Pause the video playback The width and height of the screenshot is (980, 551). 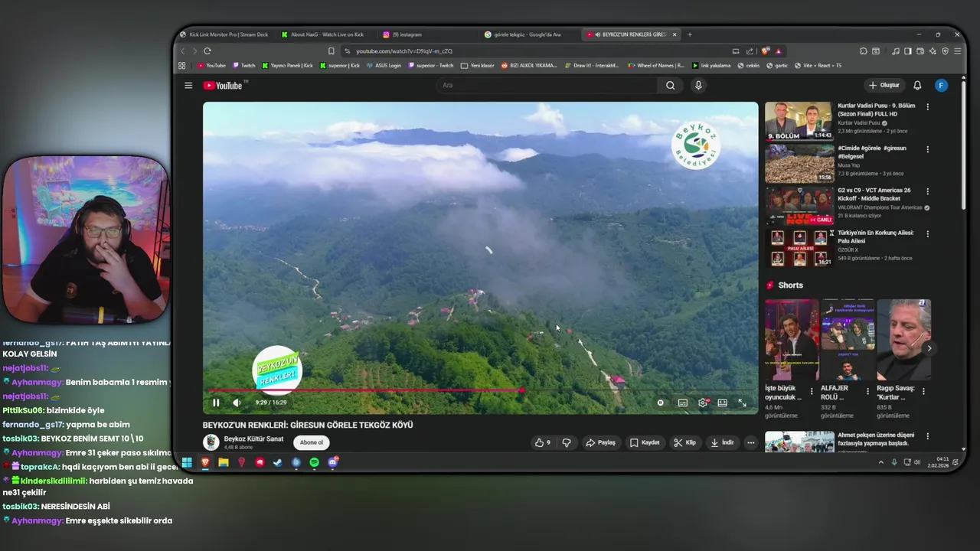coord(216,403)
